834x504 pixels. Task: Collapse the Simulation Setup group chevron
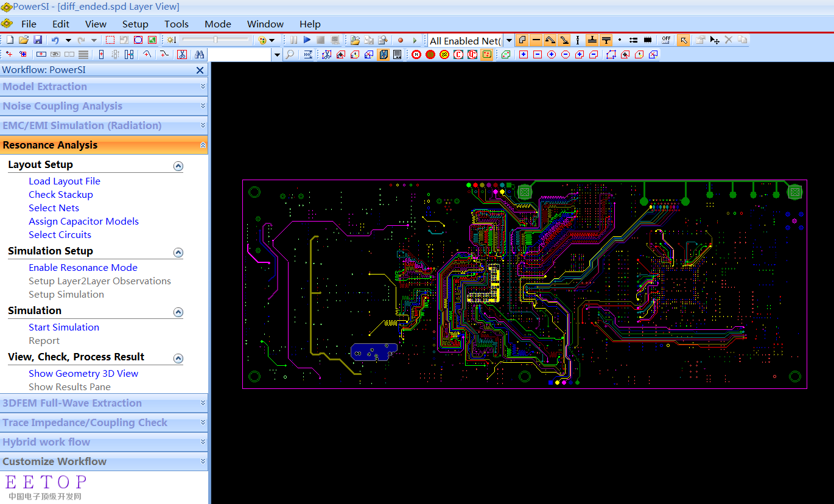[x=178, y=252]
